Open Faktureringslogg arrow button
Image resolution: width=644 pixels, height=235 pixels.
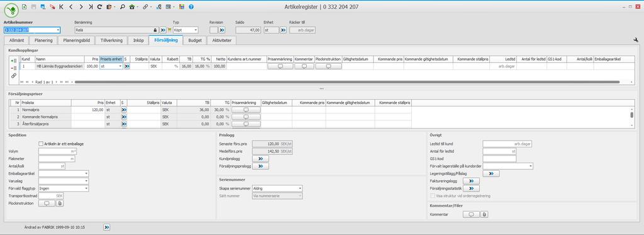[471, 181]
